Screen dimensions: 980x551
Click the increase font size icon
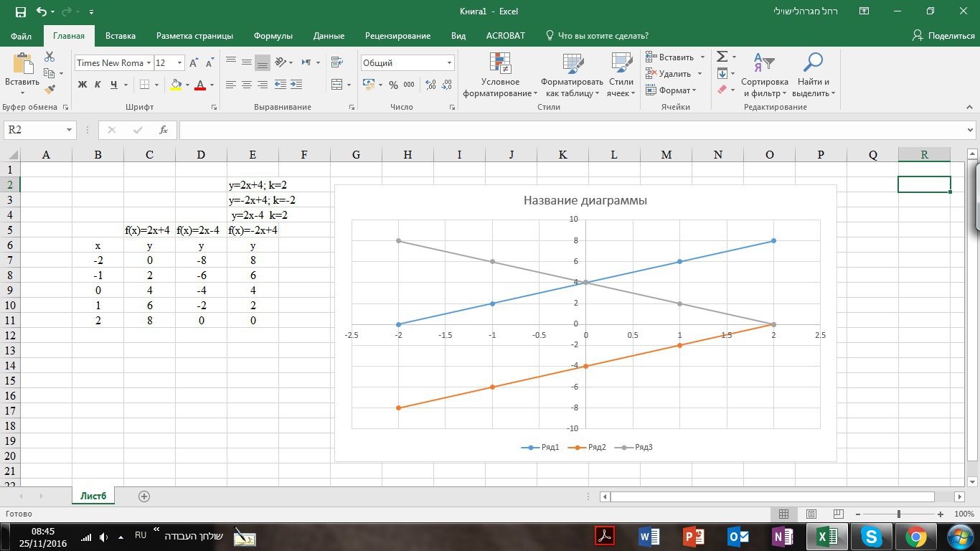(x=194, y=63)
